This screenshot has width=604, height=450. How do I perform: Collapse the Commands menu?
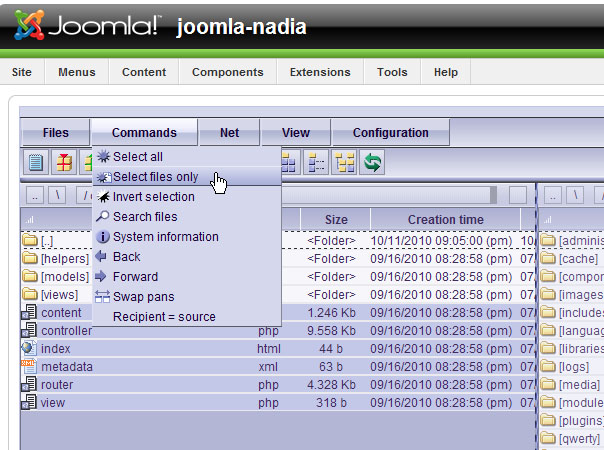coord(144,133)
